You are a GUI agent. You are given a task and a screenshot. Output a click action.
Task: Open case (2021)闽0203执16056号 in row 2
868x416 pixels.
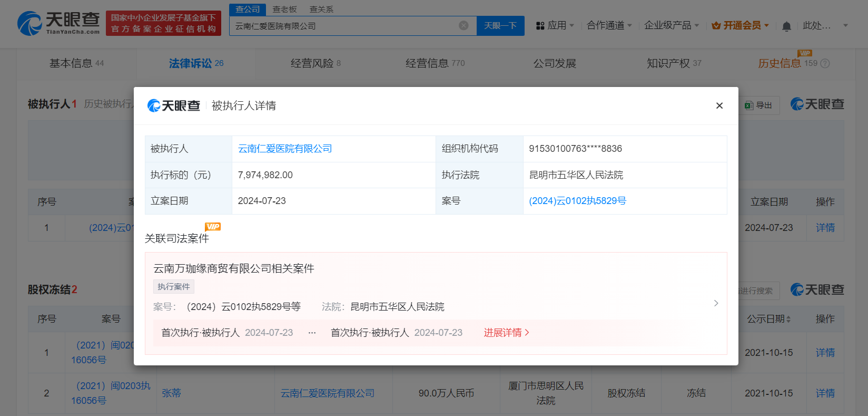click(111, 393)
